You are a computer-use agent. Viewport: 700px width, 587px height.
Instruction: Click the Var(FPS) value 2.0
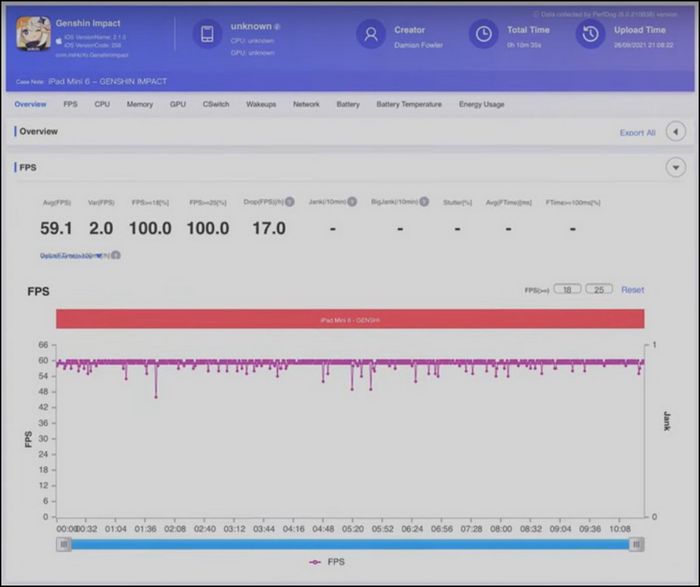[x=101, y=229]
